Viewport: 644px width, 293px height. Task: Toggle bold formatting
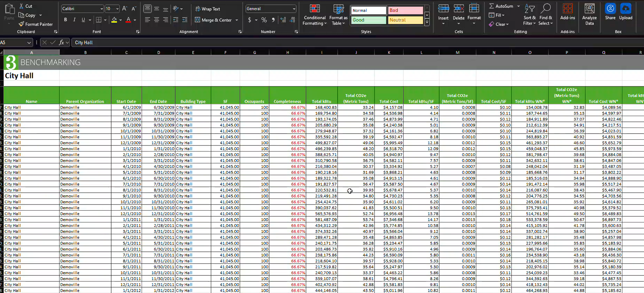click(66, 20)
